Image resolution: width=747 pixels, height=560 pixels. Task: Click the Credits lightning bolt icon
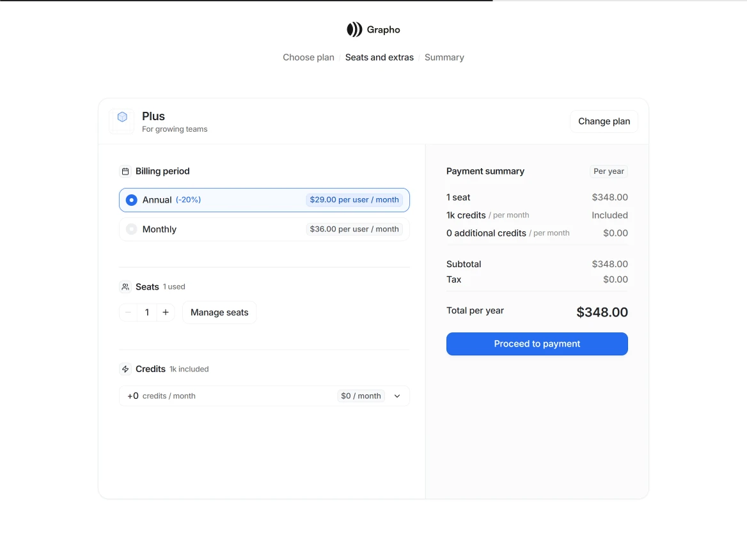tap(125, 369)
